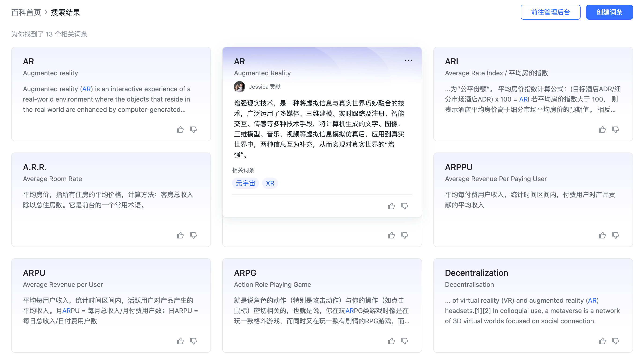Thumbs down the expanded Jessica AR card
The width and height of the screenshot is (641, 364).
point(404,206)
